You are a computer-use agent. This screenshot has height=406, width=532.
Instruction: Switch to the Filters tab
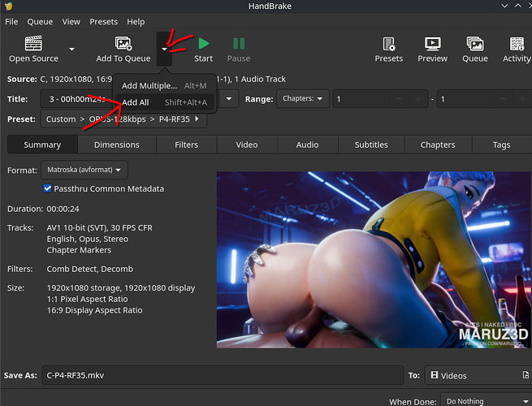(186, 145)
